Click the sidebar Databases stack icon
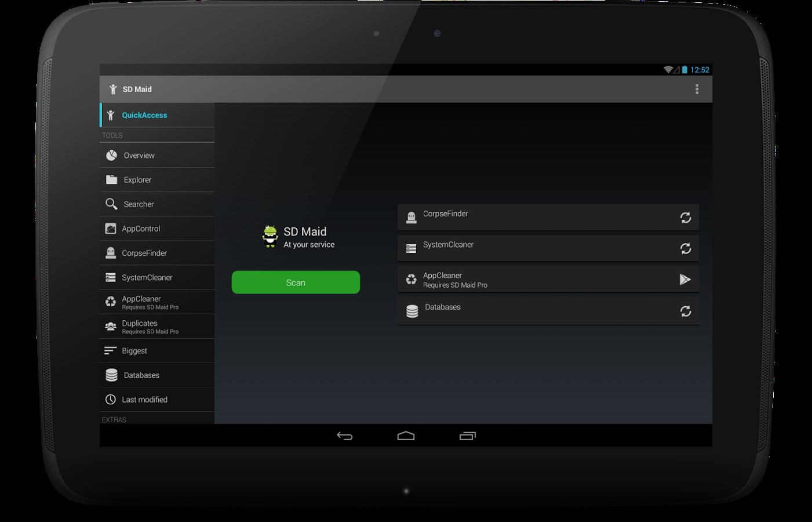 click(x=111, y=375)
